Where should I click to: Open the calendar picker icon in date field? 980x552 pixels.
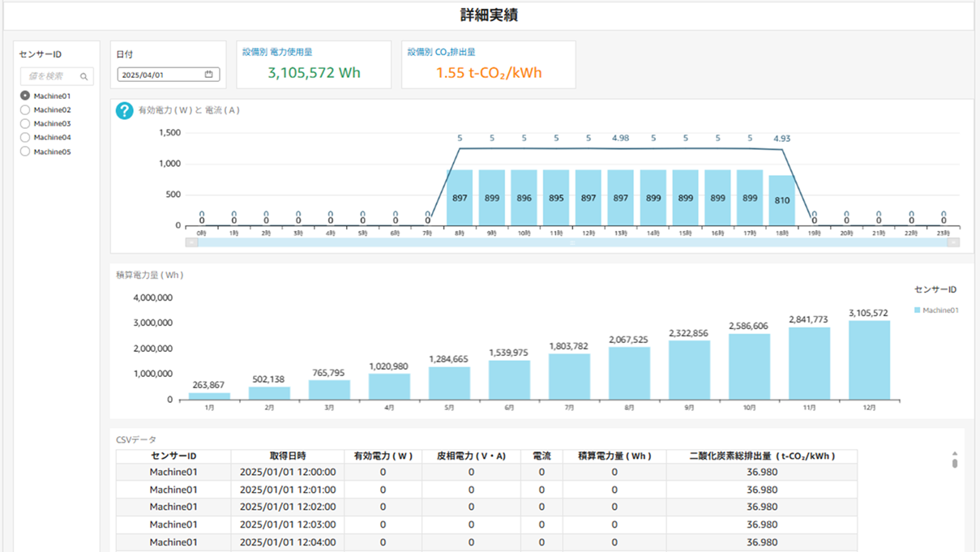(208, 75)
